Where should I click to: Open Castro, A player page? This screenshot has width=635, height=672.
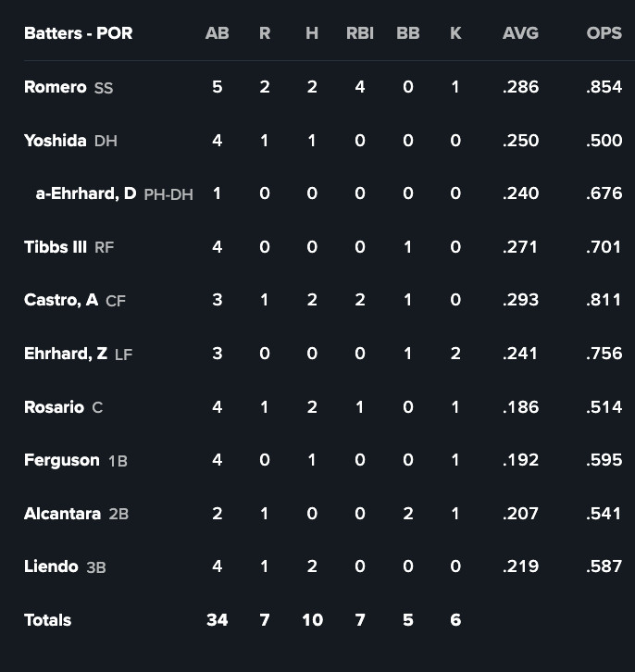(61, 300)
